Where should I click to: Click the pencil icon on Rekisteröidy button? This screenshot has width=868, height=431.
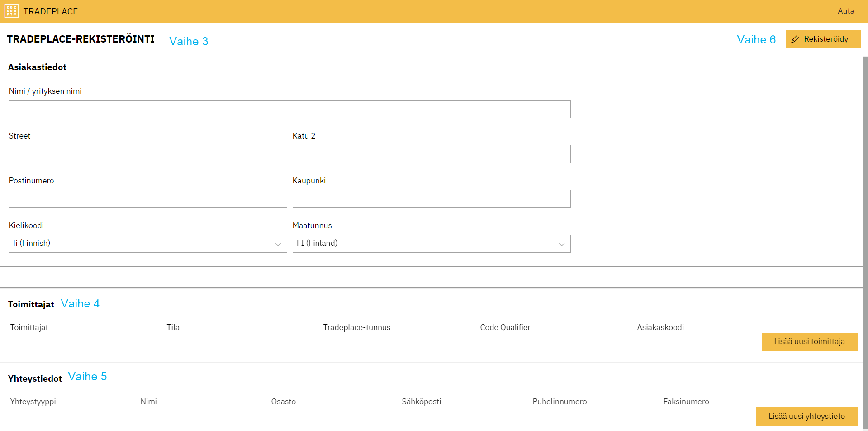[795, 39]
